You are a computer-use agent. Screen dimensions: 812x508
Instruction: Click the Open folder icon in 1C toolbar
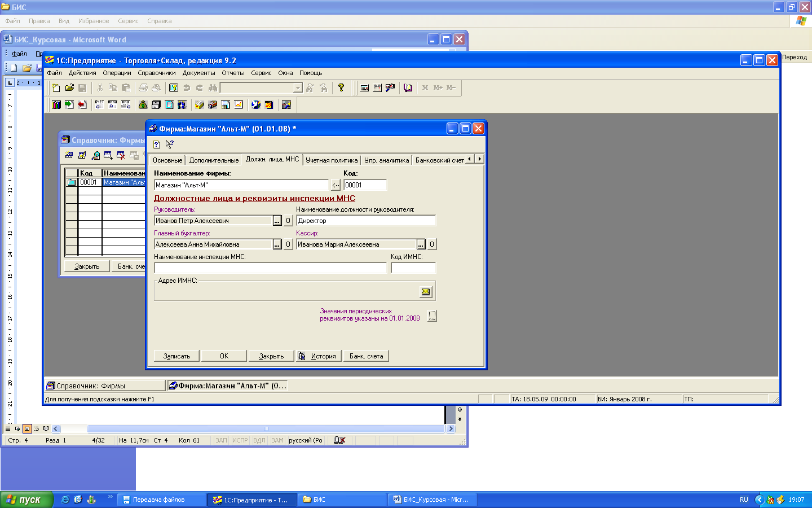click(69, 87)
